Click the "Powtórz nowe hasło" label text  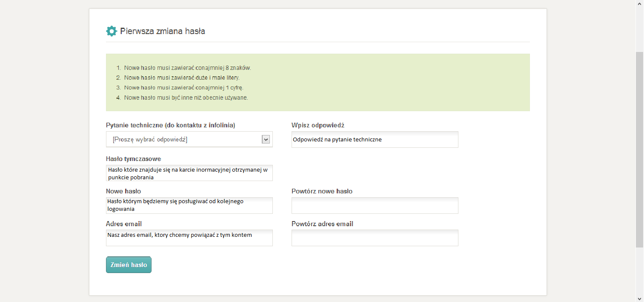[322, 191]
